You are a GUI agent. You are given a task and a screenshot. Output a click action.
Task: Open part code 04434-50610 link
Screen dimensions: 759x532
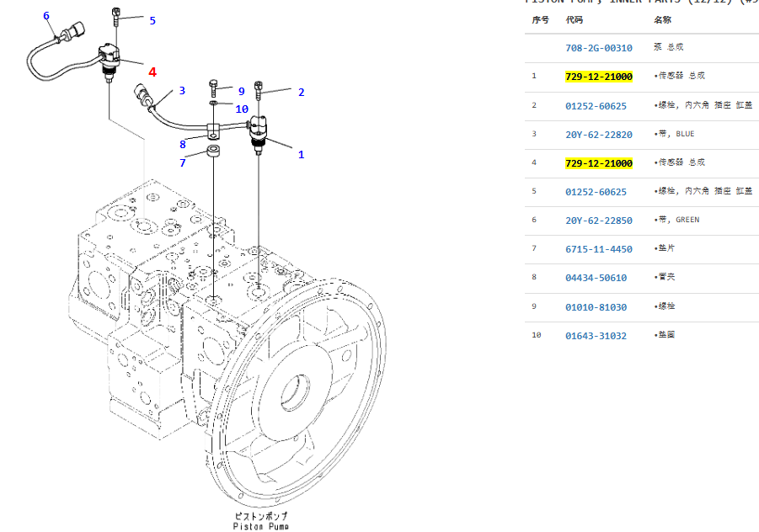[x=596, y=278]
